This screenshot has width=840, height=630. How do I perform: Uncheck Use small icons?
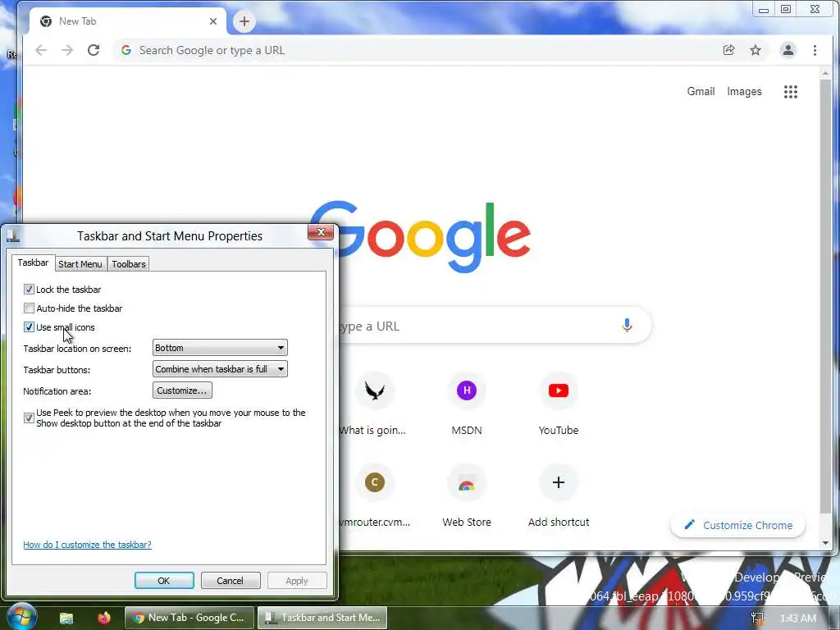pos(29,326)
